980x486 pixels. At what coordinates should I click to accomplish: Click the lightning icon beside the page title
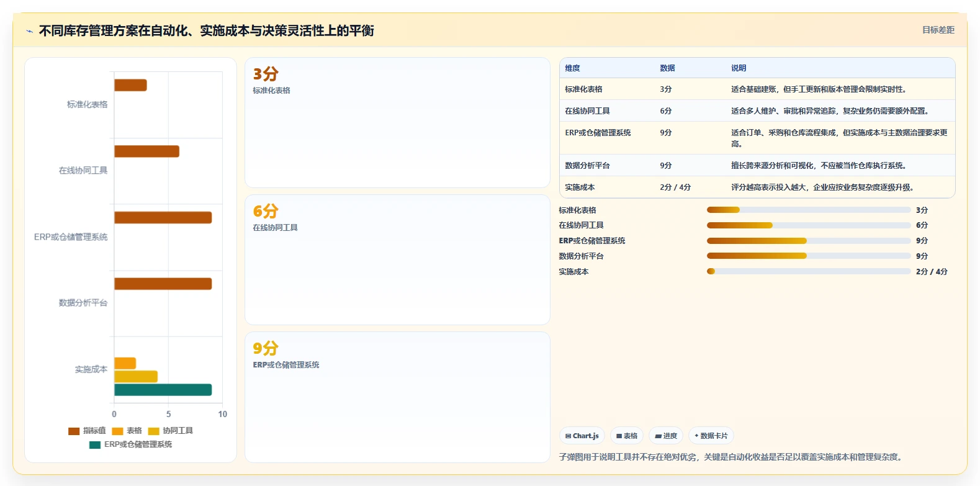pyautogui.click(x=29, y=31)
